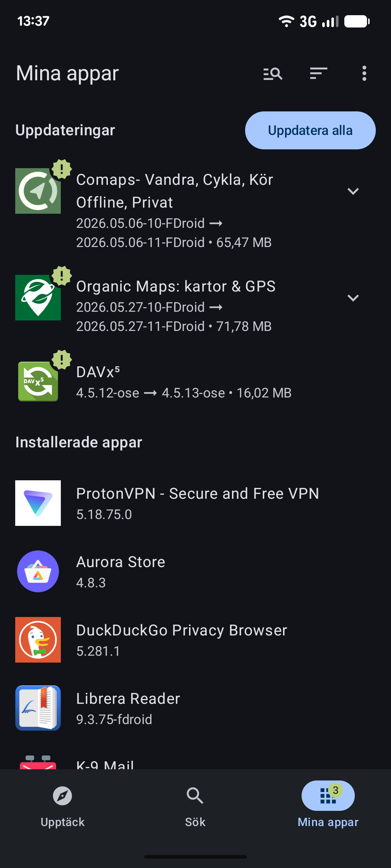Open DAVx⁵ 4.5.13-ose update entry
This screenshot has height=868, width=391.
(x=195, y=382)
